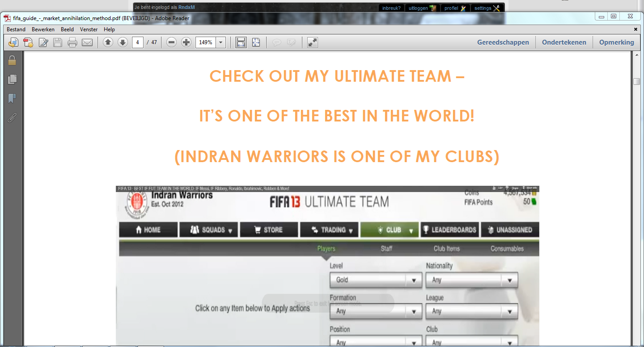The width and height of the screenshot is (644, 347).
Task: Go to next page with down arrow
Action: (x=123, y=42)
